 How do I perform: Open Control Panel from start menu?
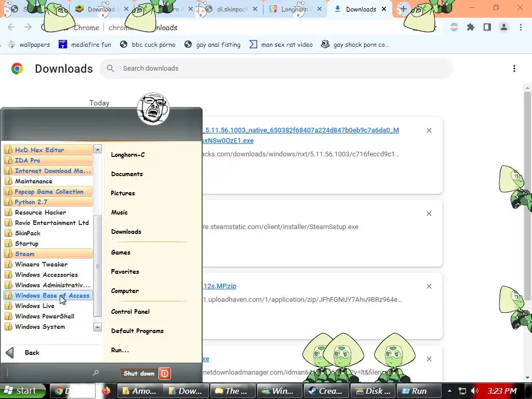click(x=130, y=312)
